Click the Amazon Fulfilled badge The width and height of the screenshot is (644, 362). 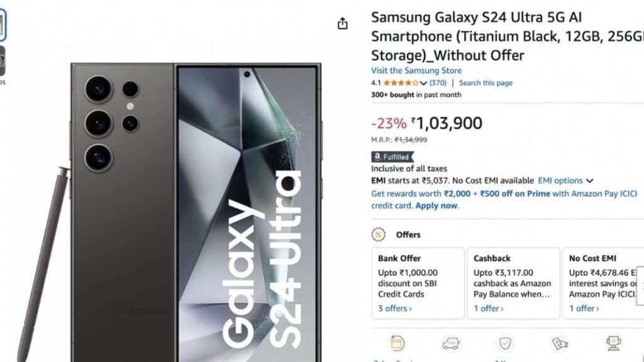tap(392, 156)
